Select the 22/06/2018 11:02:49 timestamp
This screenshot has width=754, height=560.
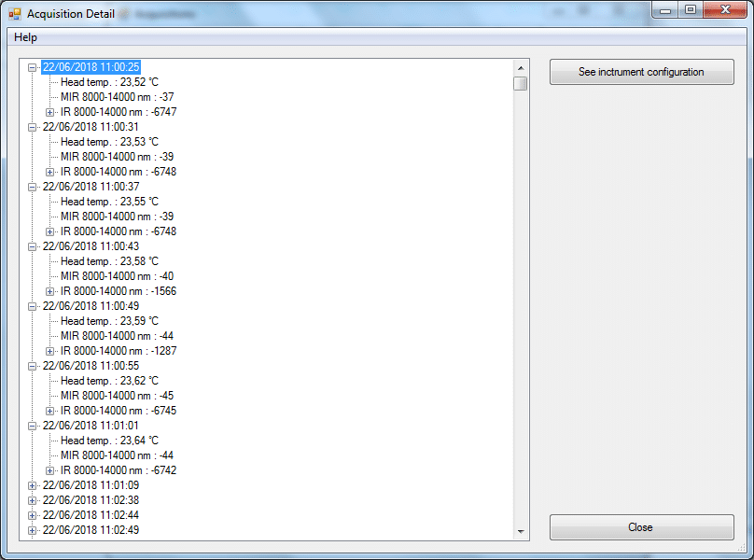pyautogui.click(x=91, y=530)
